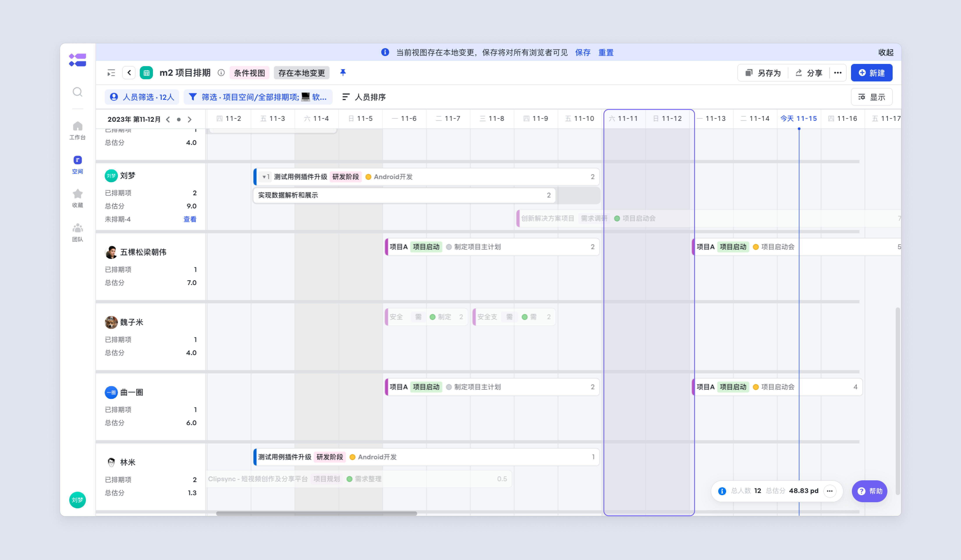Click the 人员筛选 person icon

114,97
